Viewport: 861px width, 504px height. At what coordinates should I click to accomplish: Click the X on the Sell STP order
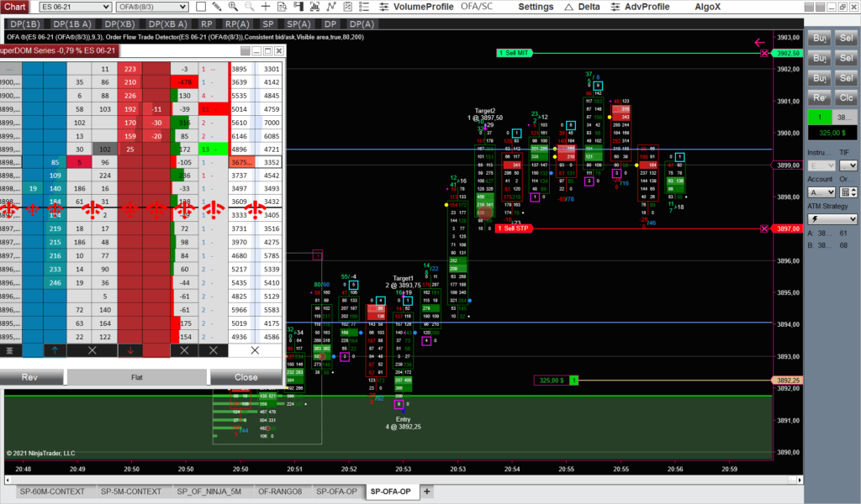764,228
